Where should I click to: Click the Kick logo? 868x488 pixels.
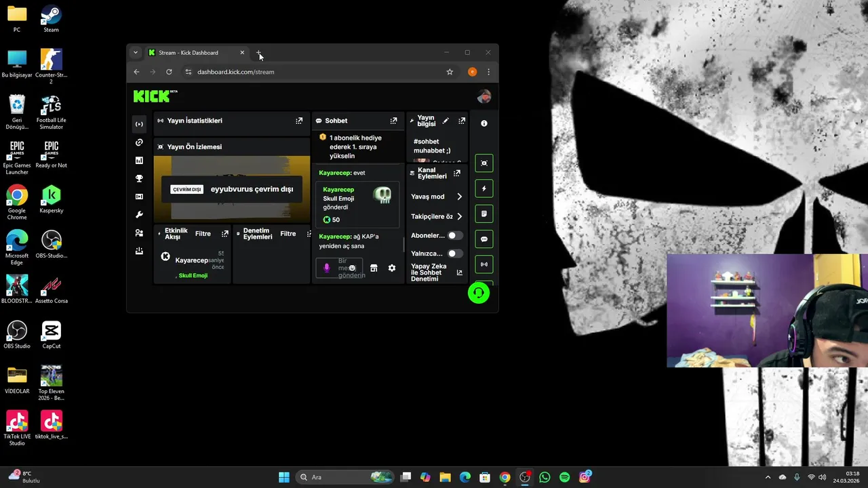(155, 96)
